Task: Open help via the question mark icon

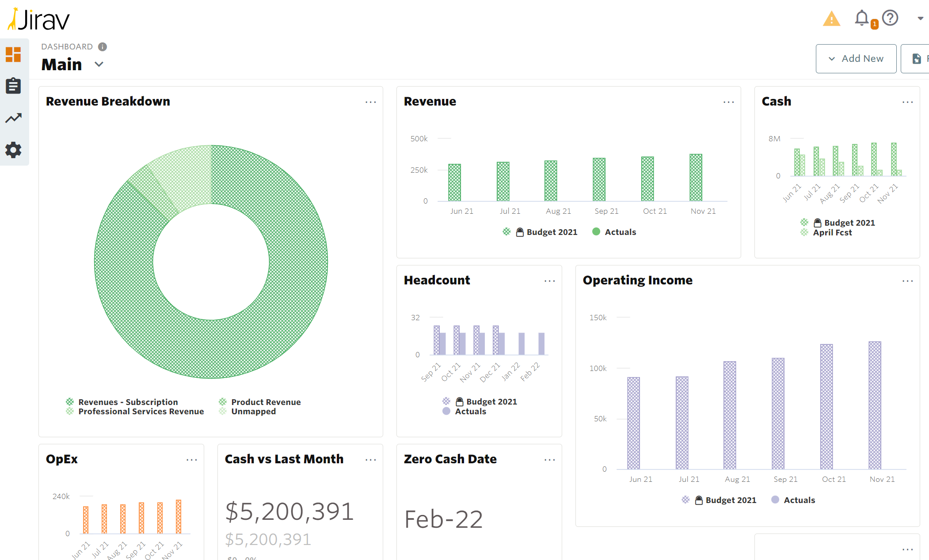Action: tap(890, 19)
